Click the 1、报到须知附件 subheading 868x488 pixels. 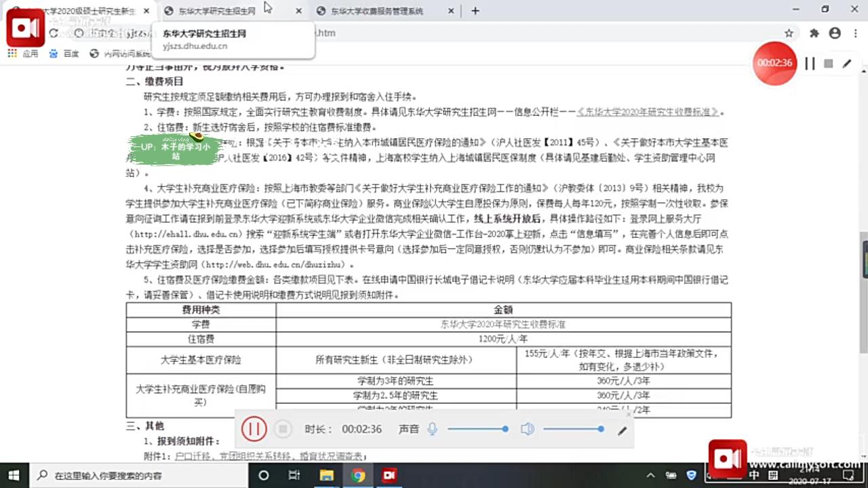[x=181, y=441]
